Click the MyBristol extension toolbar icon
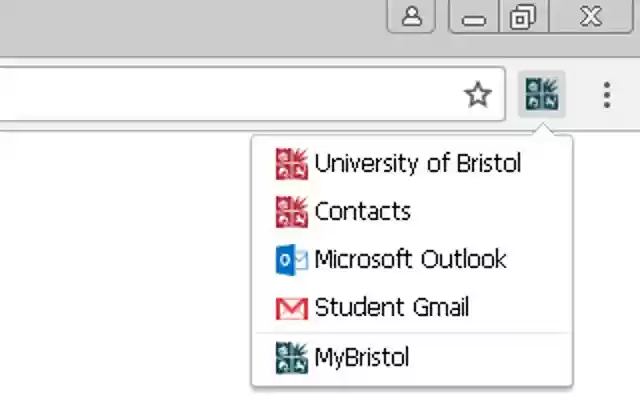Image resolution: width=640 pixels, height=400 pixels. coord(542,95)
